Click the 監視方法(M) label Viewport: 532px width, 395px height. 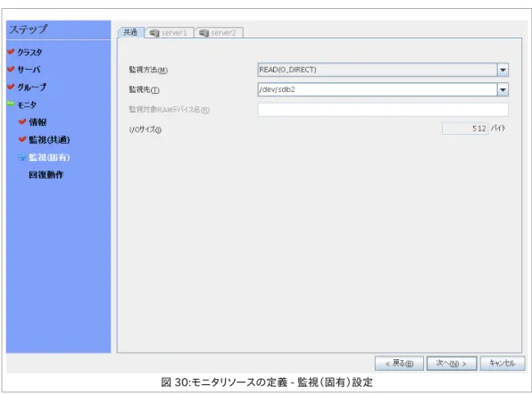tap(148, 70)
